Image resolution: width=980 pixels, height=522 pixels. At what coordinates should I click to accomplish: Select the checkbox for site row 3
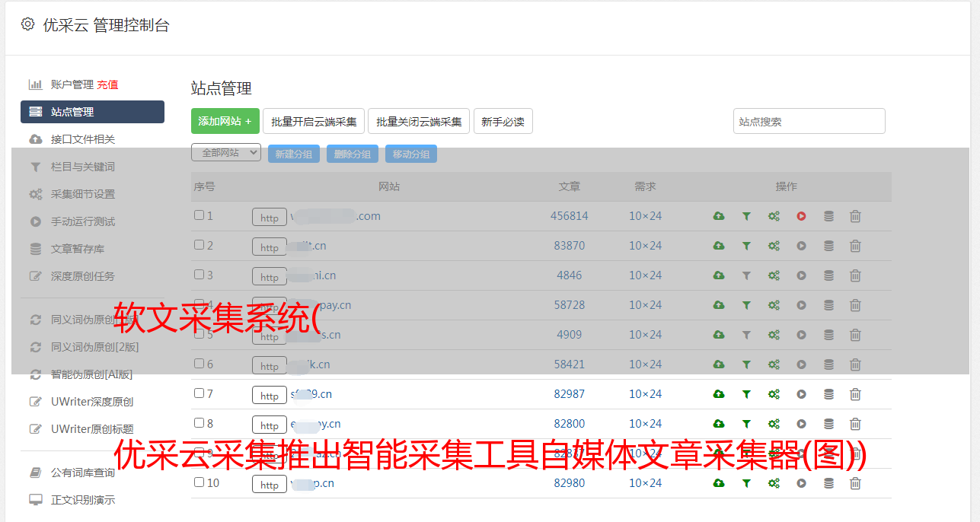point(199,275)
